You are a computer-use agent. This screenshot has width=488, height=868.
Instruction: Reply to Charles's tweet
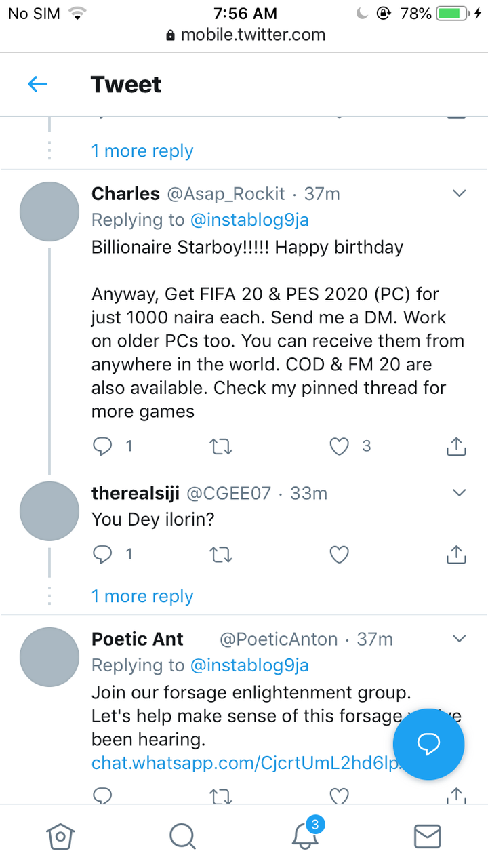[102, 446]
